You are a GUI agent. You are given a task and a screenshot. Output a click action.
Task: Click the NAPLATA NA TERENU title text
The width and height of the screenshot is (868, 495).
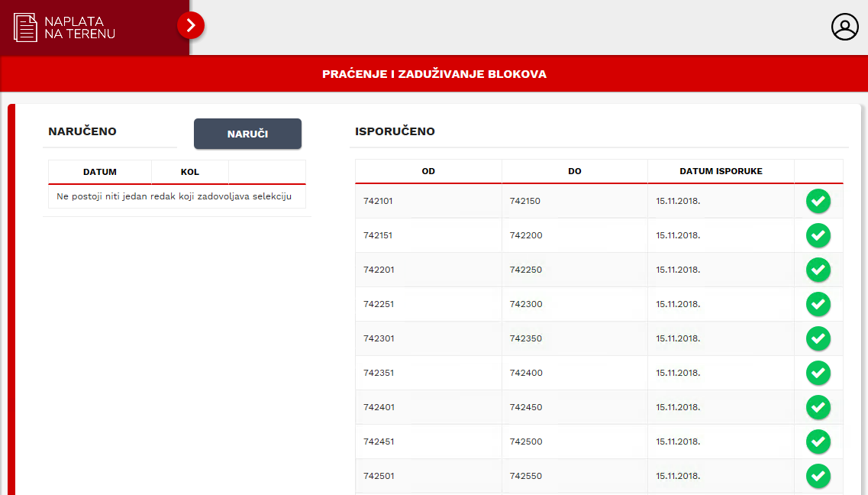click(80, 27)
